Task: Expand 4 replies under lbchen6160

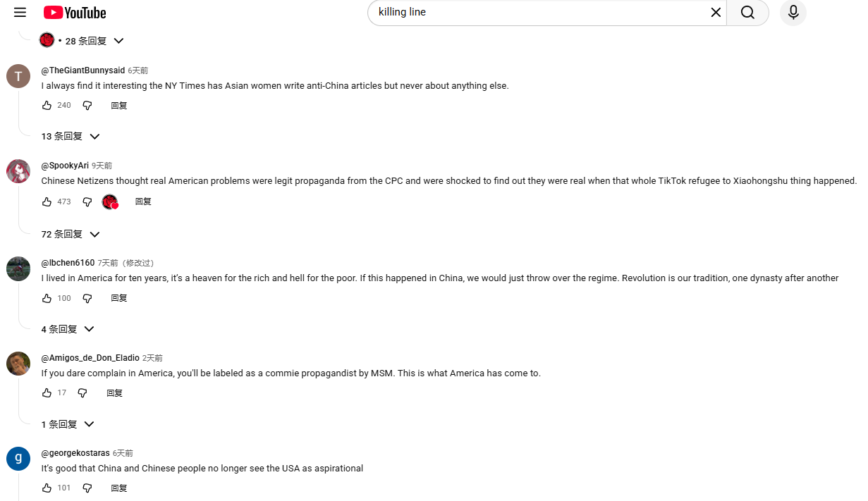Action: [x=68, y=329]
